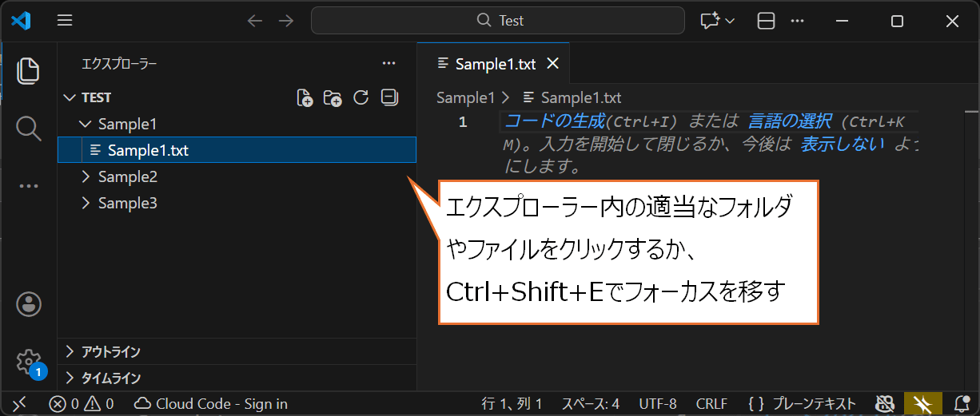Create a new file in TEST
Screen dimensions: 980x416
(305, 97)
